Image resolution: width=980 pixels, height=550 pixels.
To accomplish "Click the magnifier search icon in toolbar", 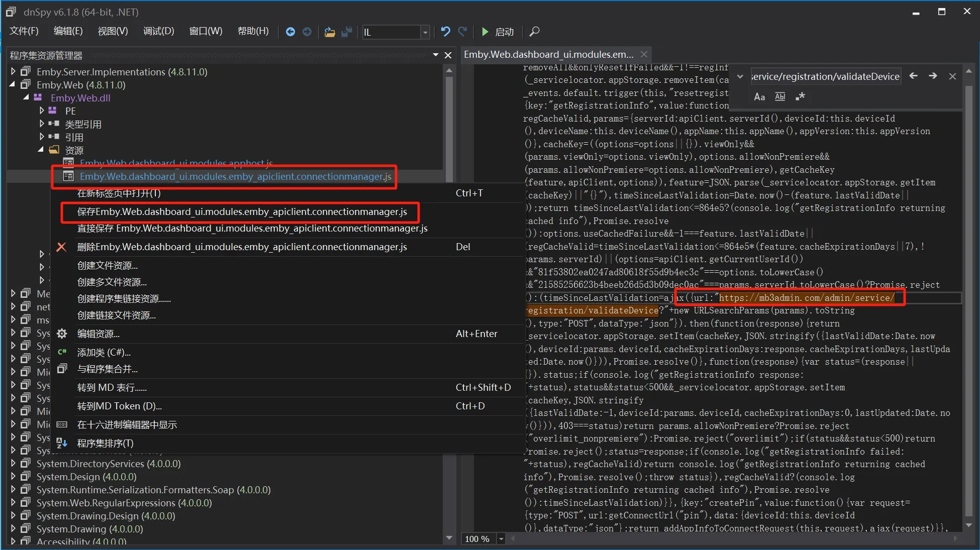I will 535,32.
